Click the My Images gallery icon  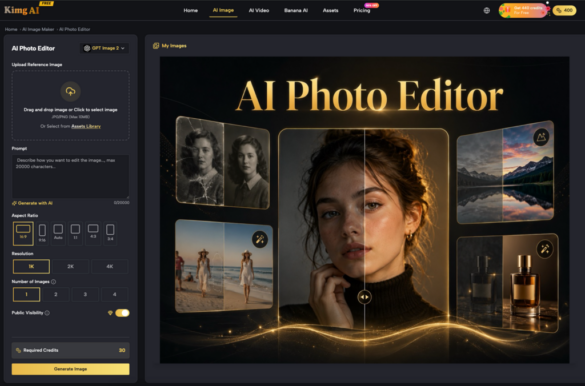[x=156, y=46]
